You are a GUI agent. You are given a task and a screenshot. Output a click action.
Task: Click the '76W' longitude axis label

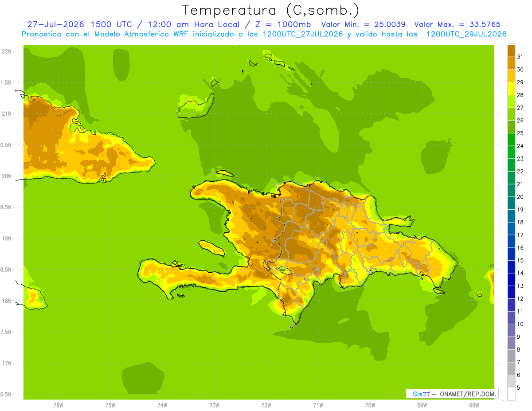58,405
